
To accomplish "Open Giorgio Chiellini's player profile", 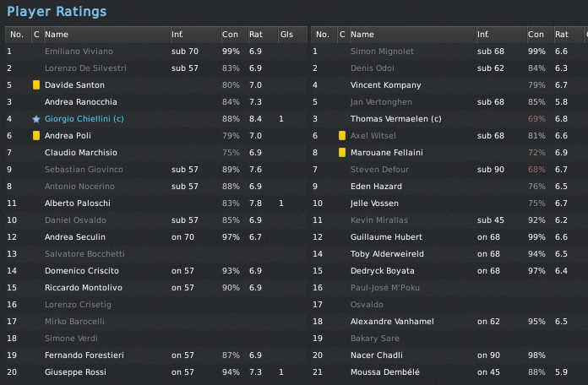I will (x=84, y=119).
